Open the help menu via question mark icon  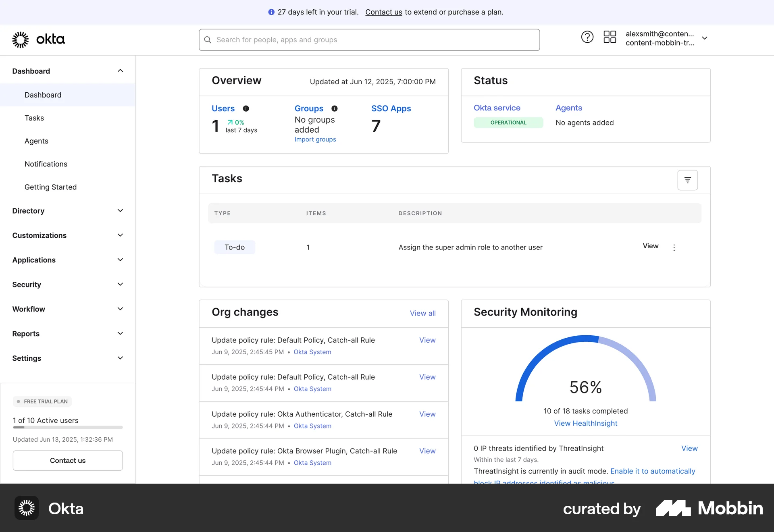[x=587, y=37]
